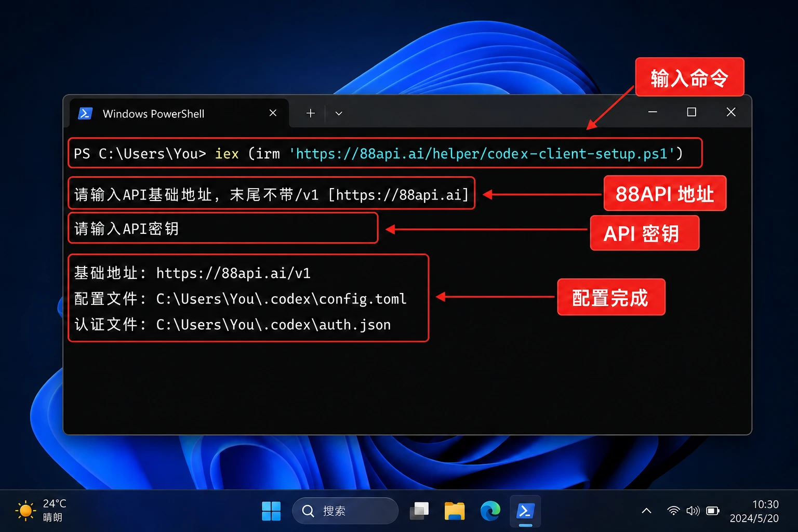Click the iex command line text
Image resolution: width=798 pixels, height=532 pixels.
click(378, 154)
